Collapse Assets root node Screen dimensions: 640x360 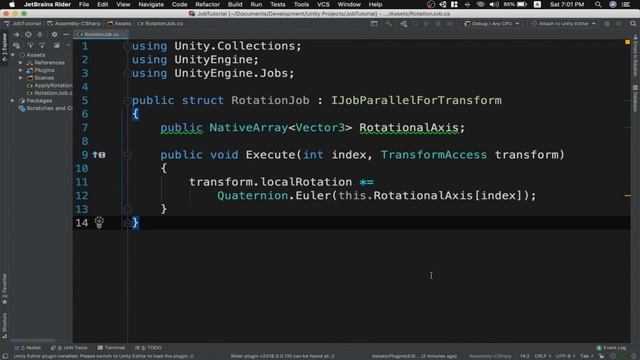click(13, 55)
